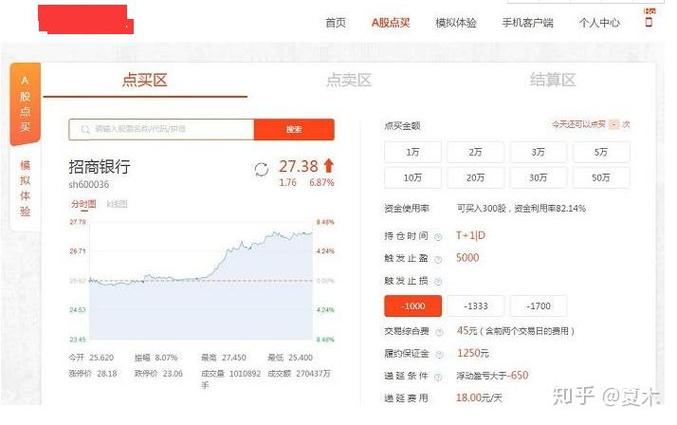Image resolution: width=677 pixels, height=425 pixels.
Task: Click the current price 27.38
Action: (298, 166)
